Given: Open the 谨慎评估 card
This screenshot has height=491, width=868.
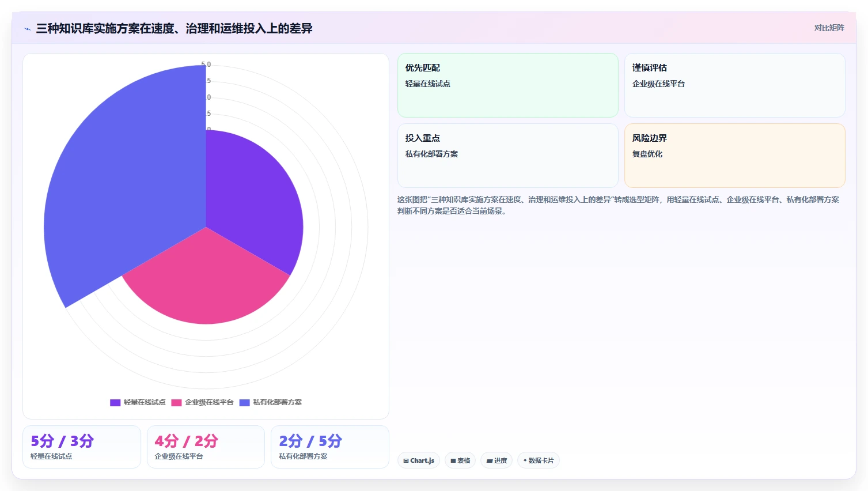Looking at the screenshot, I should (x=734, y=85).
